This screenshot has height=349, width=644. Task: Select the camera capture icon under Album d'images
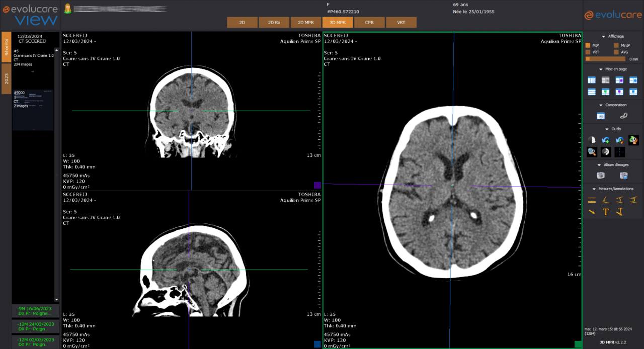[x=601, y=175]
